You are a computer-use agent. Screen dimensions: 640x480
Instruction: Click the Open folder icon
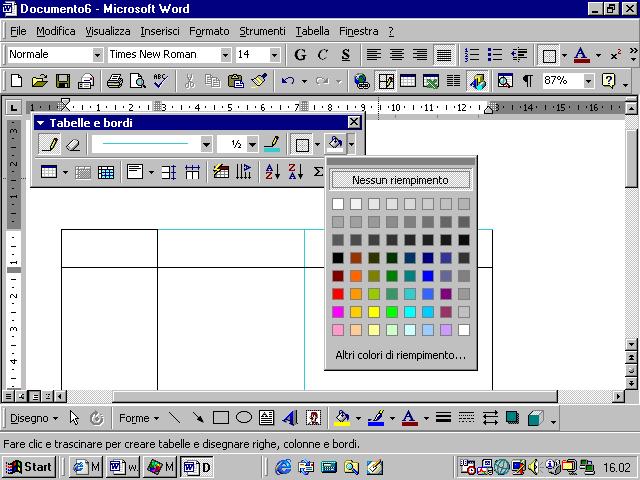pos(40,81)
